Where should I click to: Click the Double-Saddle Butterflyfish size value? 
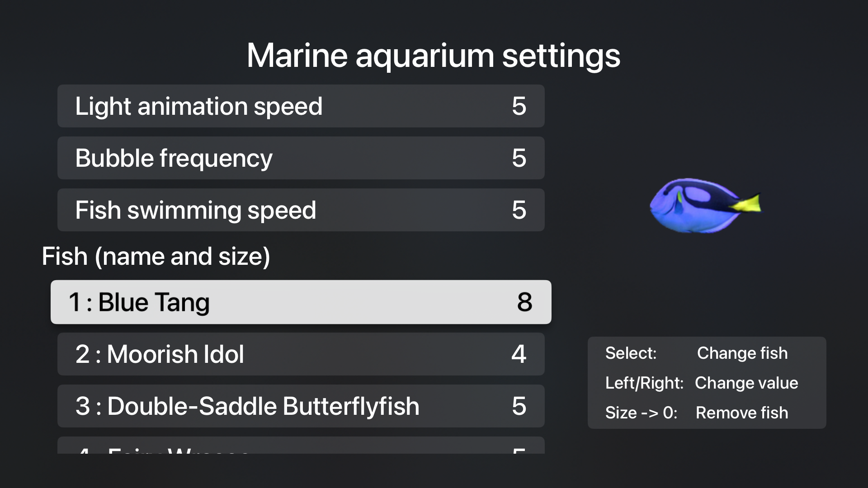(x=519, y=406)
